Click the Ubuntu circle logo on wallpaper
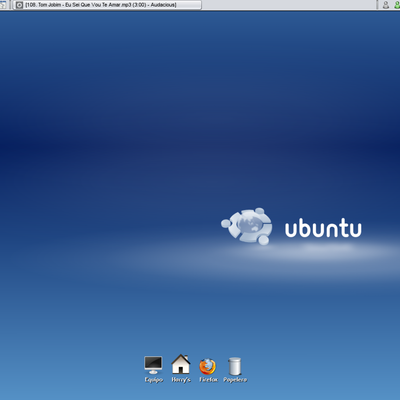The image size is (400, 400). coord(247,226)
